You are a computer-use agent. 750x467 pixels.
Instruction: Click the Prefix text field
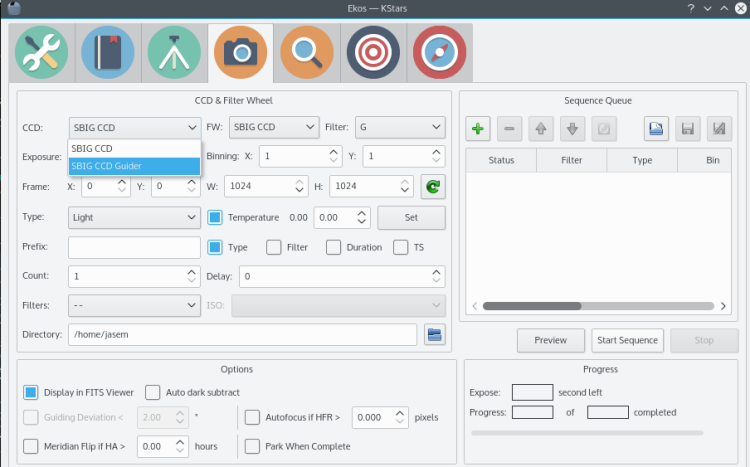pyautogui.click(x=134, y=247)
